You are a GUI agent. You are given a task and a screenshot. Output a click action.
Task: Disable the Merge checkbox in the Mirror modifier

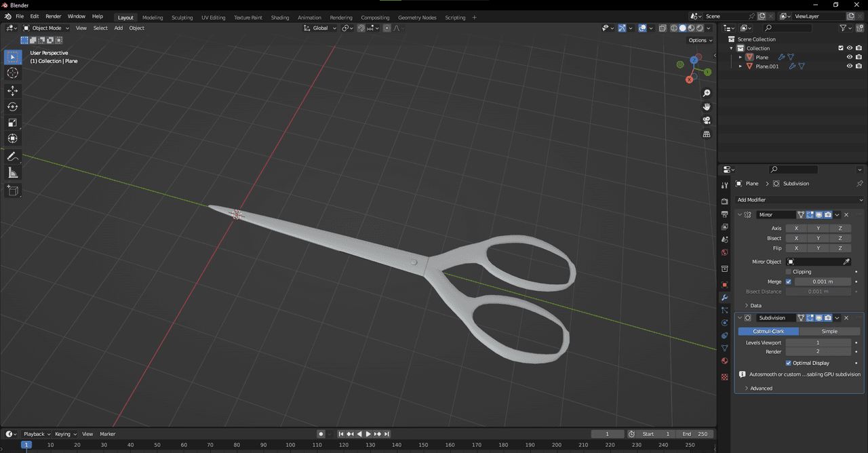point(788,281)
